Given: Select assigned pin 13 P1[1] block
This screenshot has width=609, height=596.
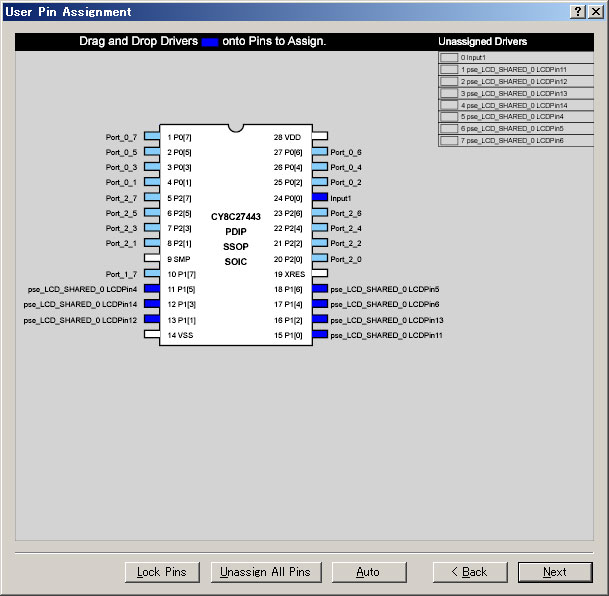Looking at the screenshot, I should [x=152, y=319].
